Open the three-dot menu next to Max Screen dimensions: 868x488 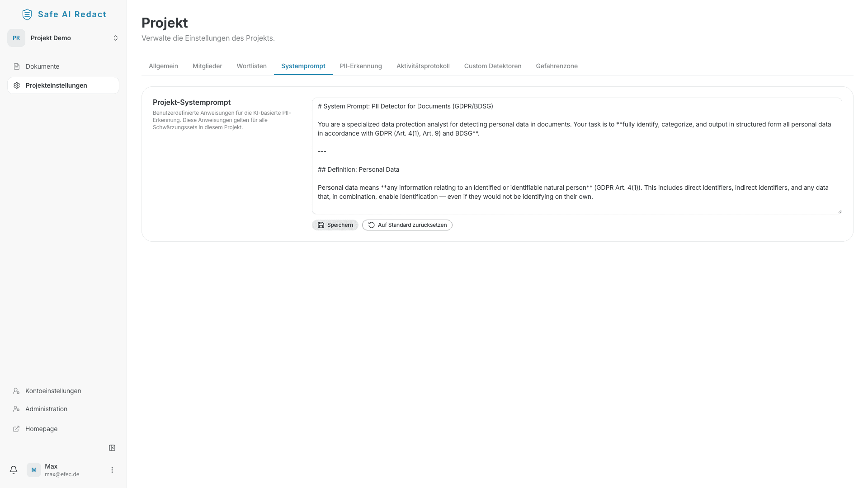(112, 470)
